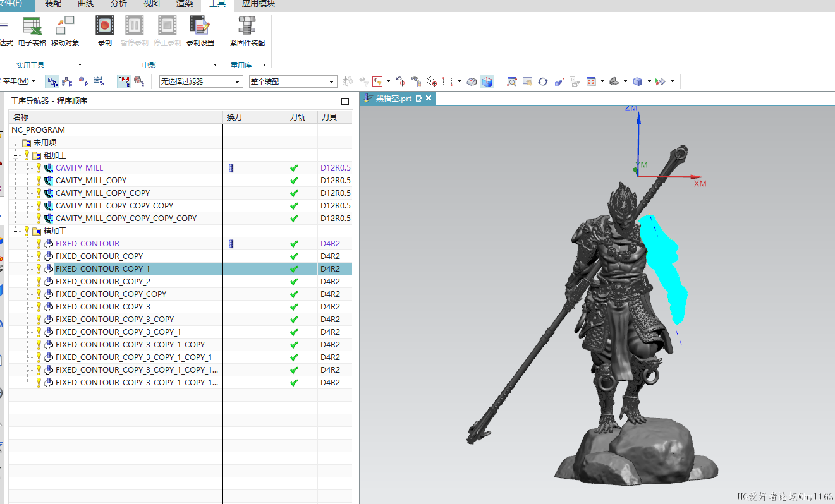Open 录制设置 recording settings

click(x=200, y=32)
